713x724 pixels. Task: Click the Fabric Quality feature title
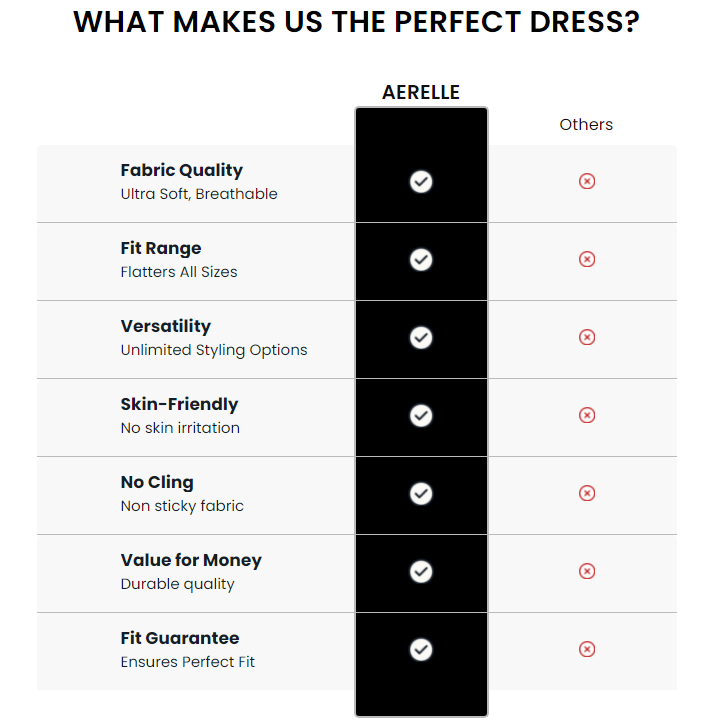coord(181,171)
